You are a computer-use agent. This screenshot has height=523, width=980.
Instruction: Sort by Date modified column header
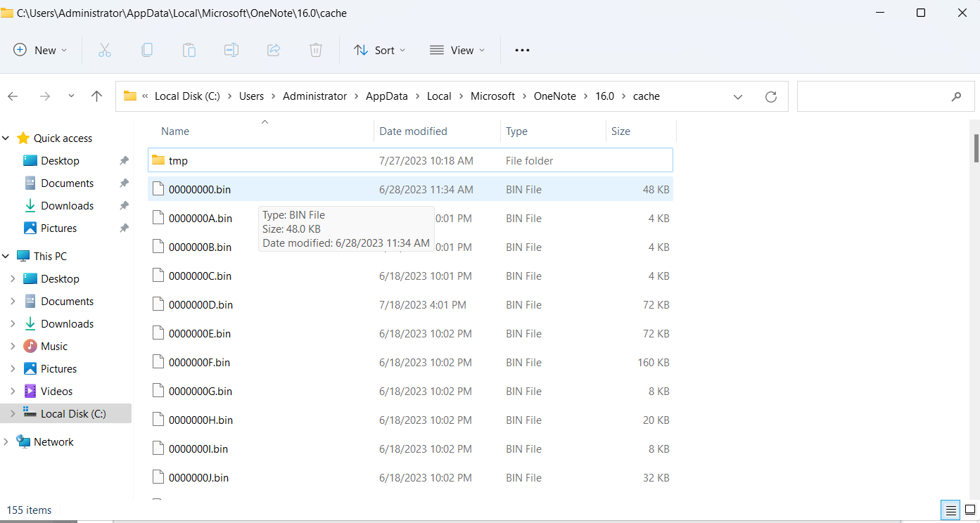click(x=413, y=131)
